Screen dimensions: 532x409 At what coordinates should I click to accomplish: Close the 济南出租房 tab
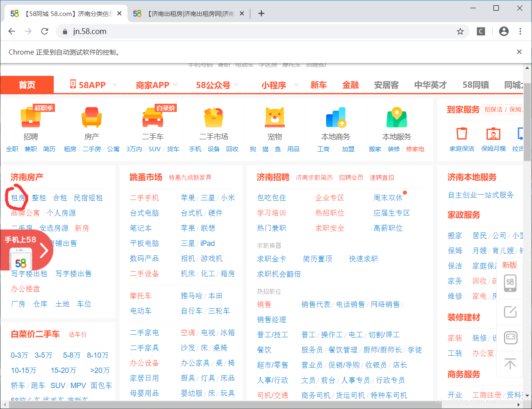pos(242,14)
